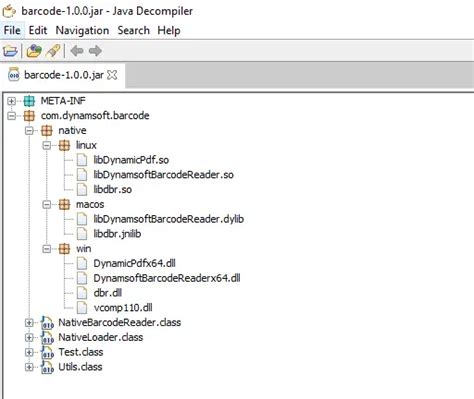Click the Open File toolbar icon
474x399 pixels.
click(10, 51)
